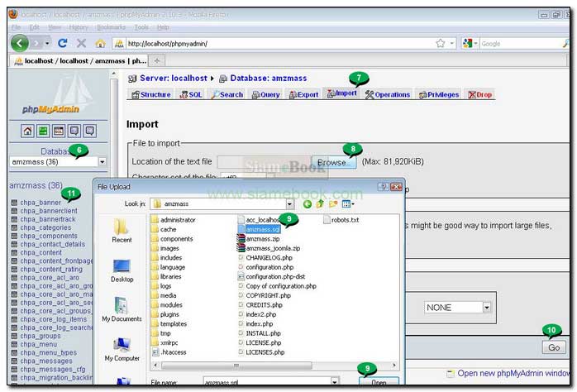Select Desktop in File Upload places bar
The width and height of the screenshot is (577, 392).
(x=122, y=270)
